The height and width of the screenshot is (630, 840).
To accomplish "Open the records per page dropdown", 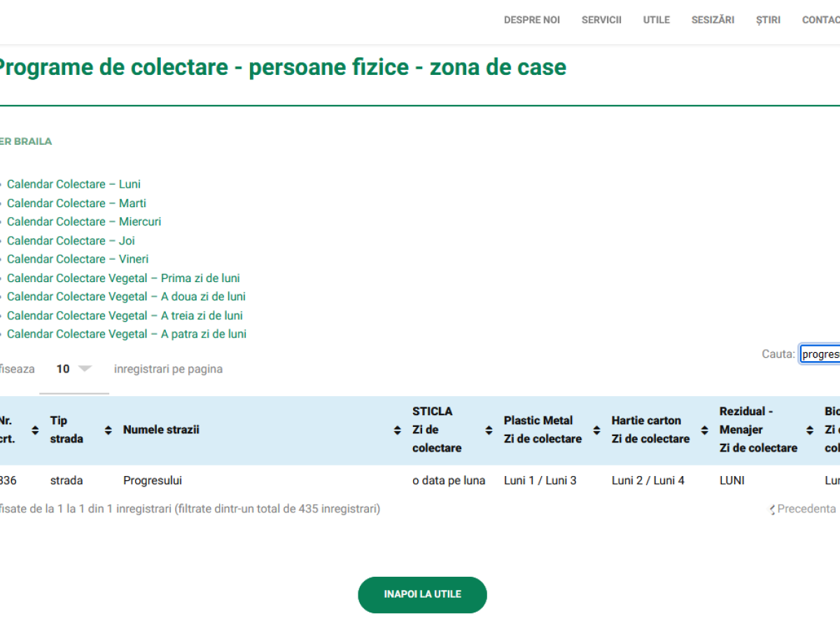I will click(73, 369).
